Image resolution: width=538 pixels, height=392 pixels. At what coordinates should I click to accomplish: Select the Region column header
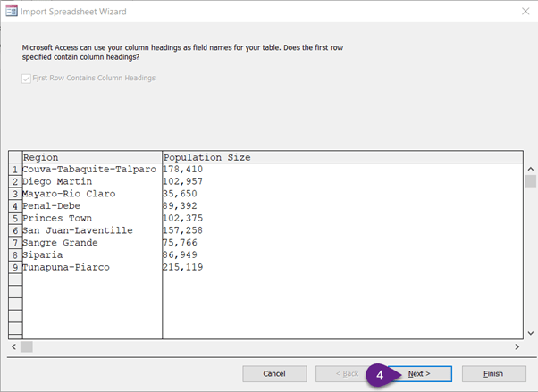92,157
